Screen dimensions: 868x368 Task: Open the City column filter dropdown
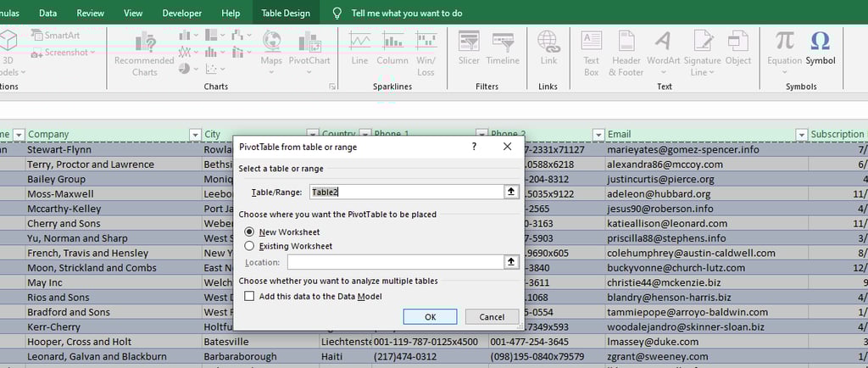pos(312,134)
